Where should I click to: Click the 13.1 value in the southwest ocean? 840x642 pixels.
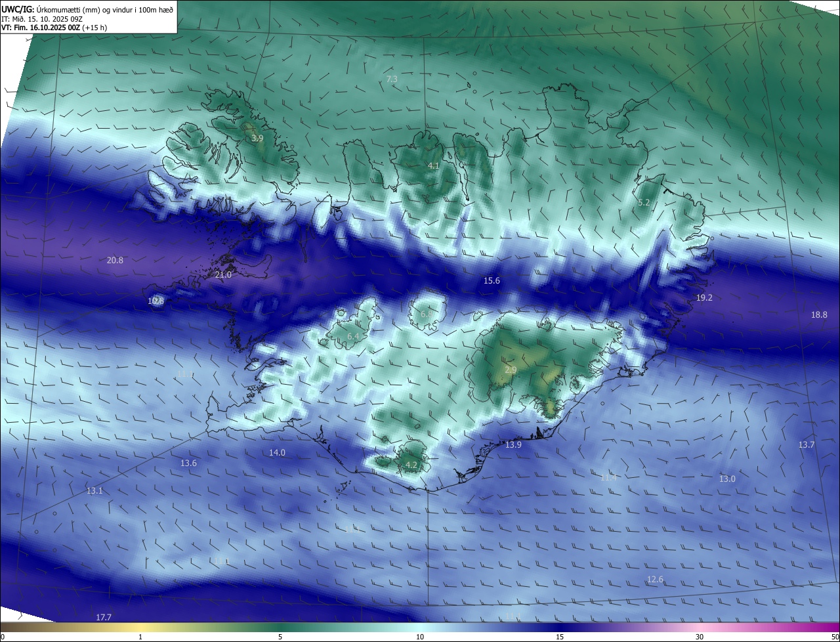point(94,491)
